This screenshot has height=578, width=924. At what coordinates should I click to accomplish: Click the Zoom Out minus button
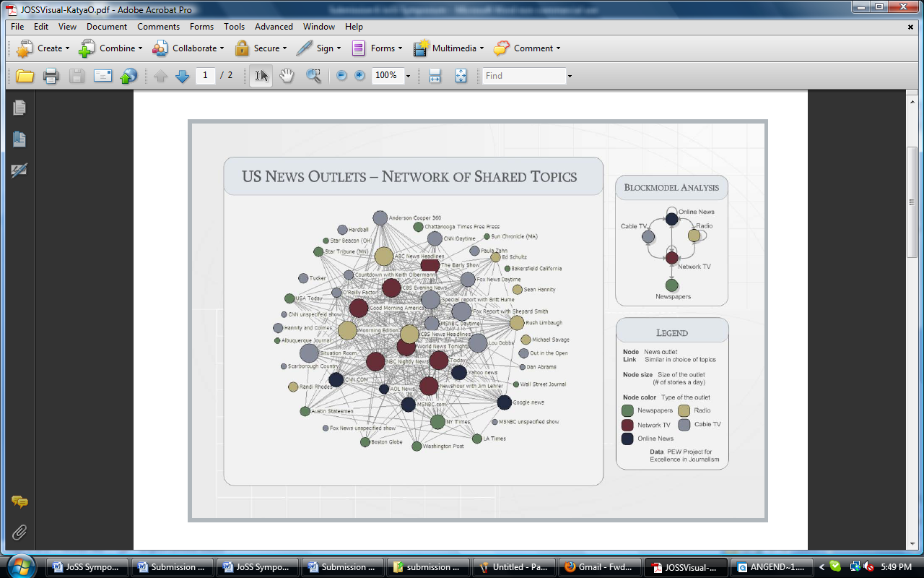coord(342,76)
